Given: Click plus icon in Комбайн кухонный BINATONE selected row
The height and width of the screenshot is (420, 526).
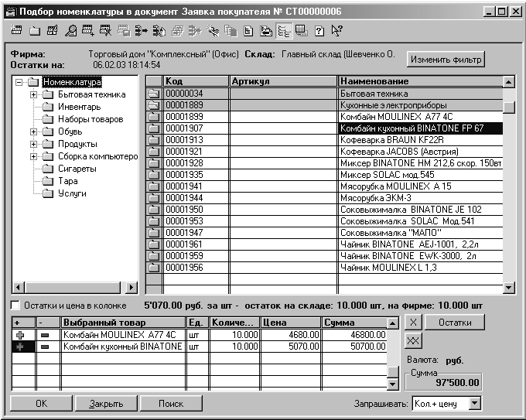Looking at the screenshot, I should tap(20, 347).
